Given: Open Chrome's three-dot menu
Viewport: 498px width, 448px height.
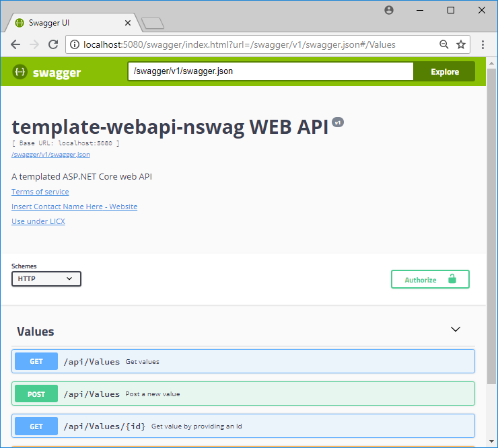Looking at the screenshot, I should [483, 44].
